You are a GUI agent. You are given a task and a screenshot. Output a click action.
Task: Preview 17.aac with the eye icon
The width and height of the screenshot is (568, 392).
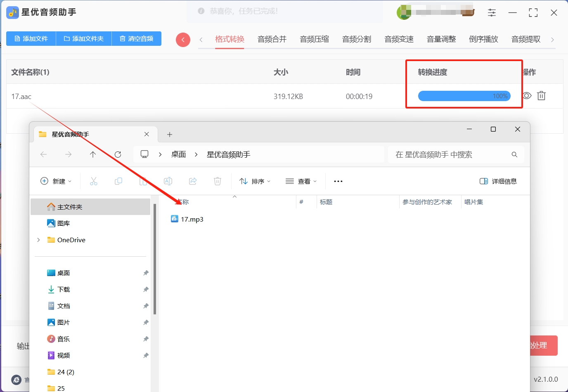(527, 96)
